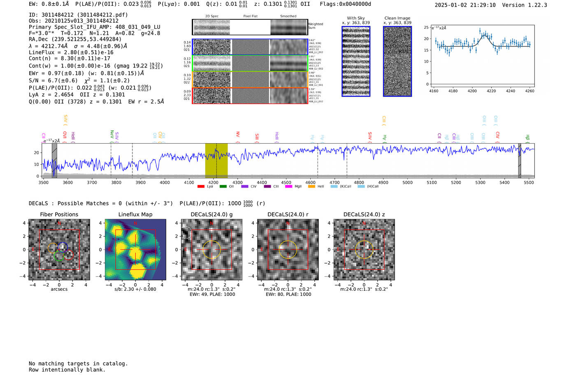Screen dimensions: 576x392
Task: Click the Clean Image panel
Action: point(397,61)
